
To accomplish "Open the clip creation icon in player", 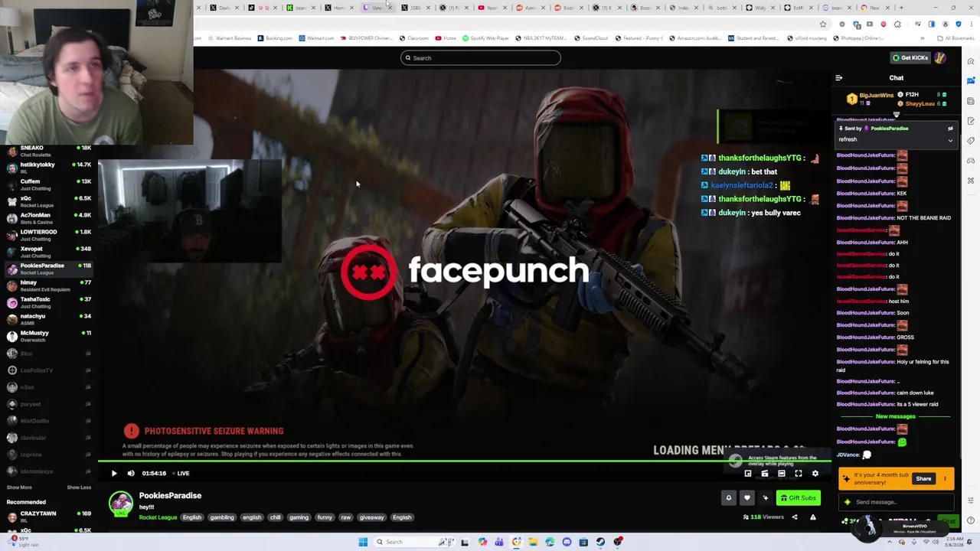I will [x=765, y=474].
